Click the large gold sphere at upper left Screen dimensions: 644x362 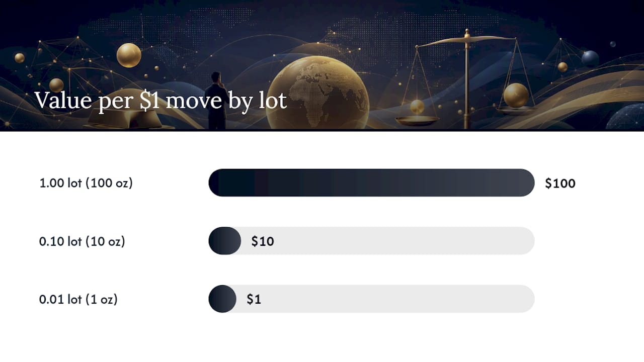pos(129,55)
